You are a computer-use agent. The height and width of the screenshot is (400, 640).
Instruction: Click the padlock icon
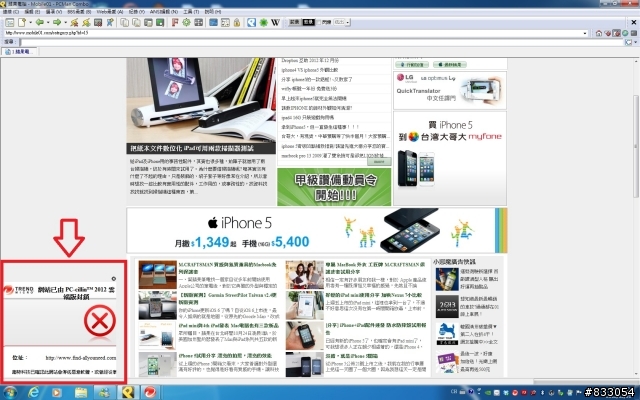point(237,22)
